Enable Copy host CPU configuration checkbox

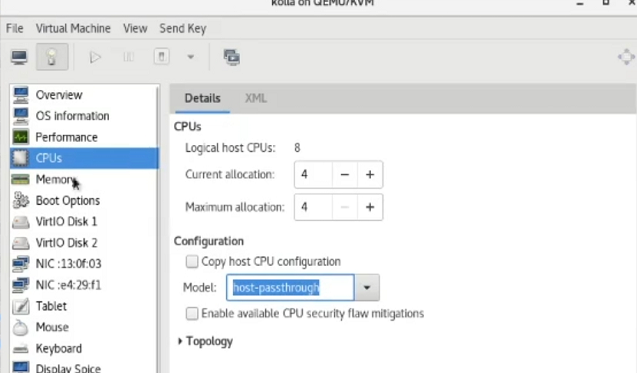[x=192, y=261]
